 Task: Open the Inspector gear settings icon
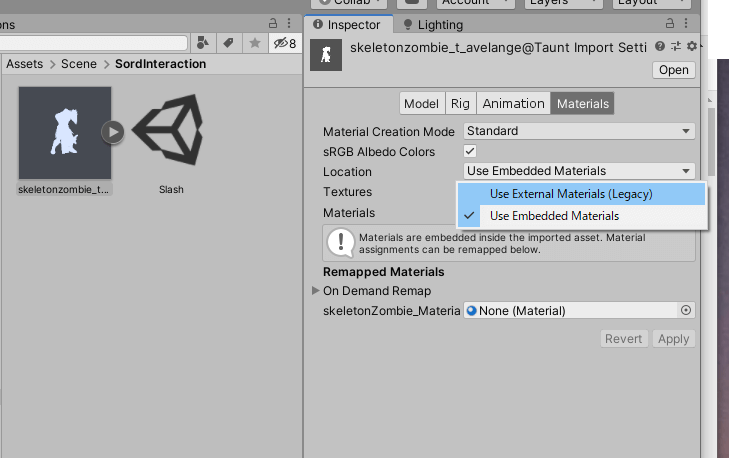click(692, 46)
